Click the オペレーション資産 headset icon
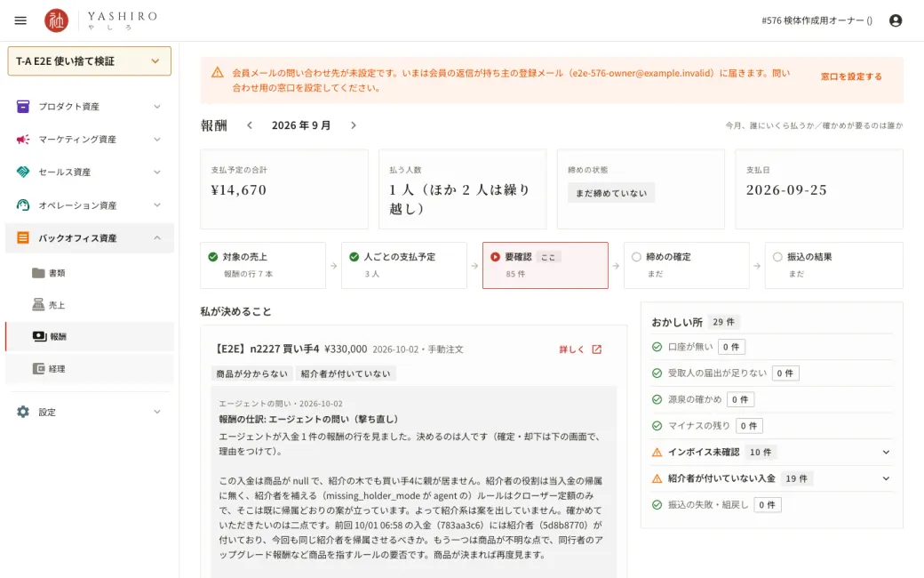This screenshot has height=578, width=924. pyautogui.click(x=23, y=205)
